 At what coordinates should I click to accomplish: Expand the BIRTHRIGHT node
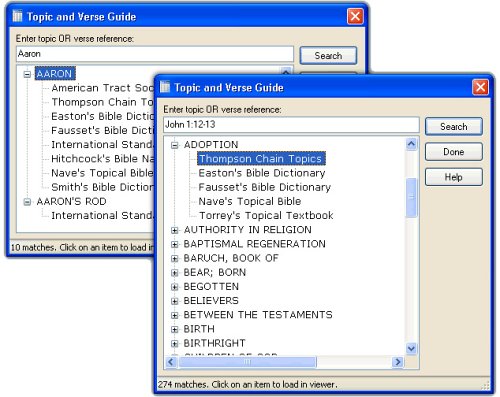tap(174, 343)
